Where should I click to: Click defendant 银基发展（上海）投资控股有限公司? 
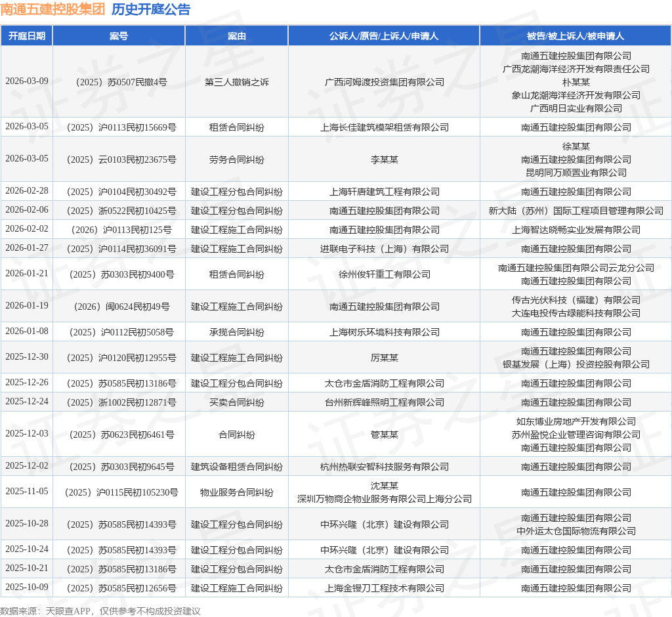click(576, 364)
